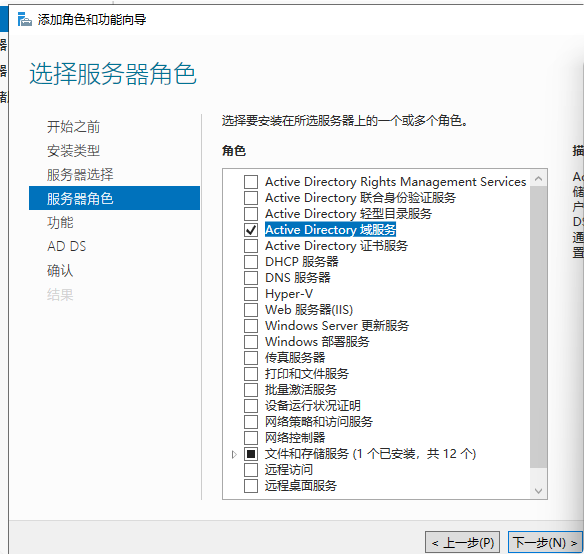Check the 远程访问 role checkbox

click(x=251, y=470)
